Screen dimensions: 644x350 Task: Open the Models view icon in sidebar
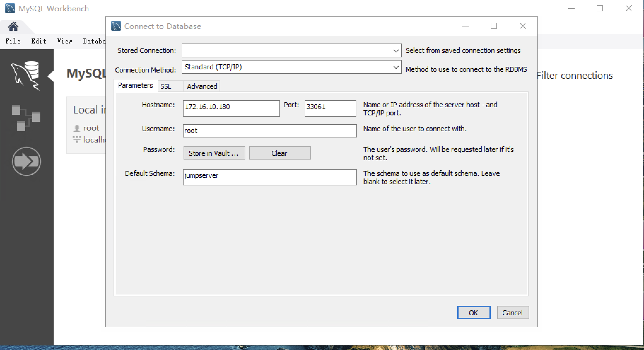click(26, 118)
